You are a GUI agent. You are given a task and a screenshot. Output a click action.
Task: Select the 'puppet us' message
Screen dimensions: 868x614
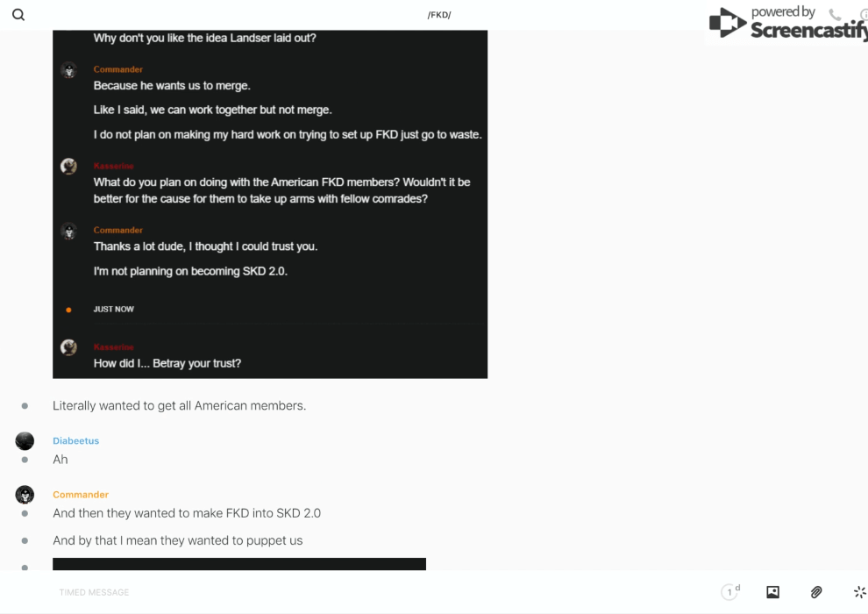178,540
